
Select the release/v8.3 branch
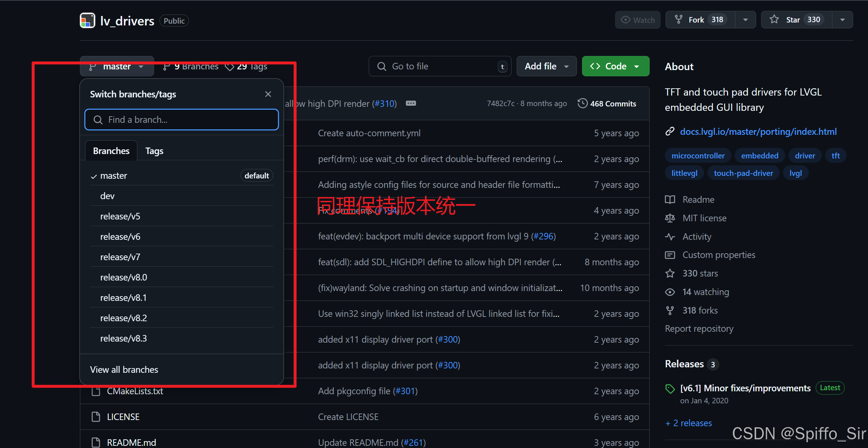182,338
